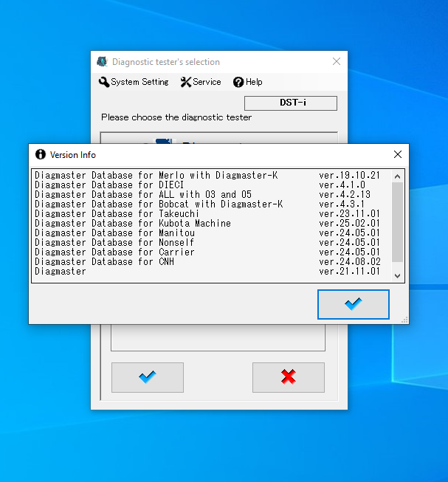Click the Help question mark icon
The image size is (448, 482).
click(238, 82)
